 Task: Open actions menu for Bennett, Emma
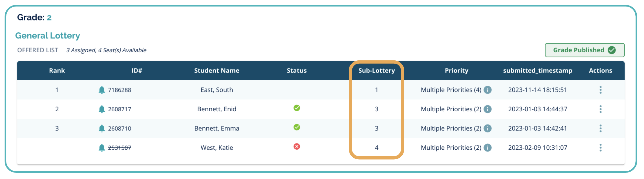[600, 128]
